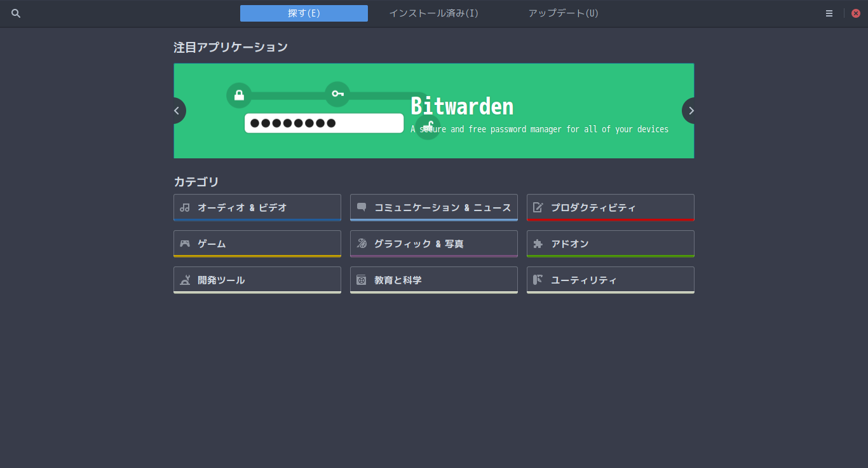The width and height of the screenshot is (868, 468).
Task: Click the gamepad icon for ゲーム
Action: (185, 244)
